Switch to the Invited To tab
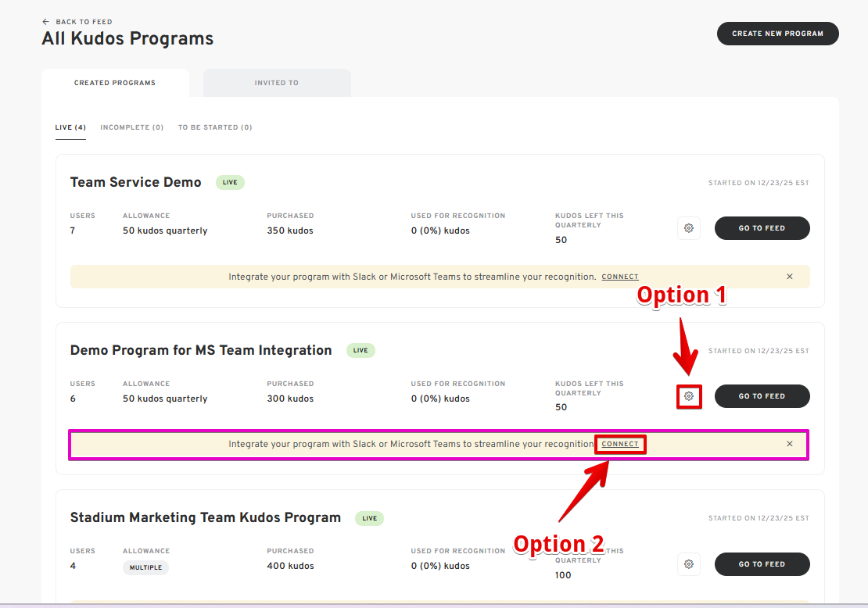This screenshot has height=608, width=868. [276, 83]
